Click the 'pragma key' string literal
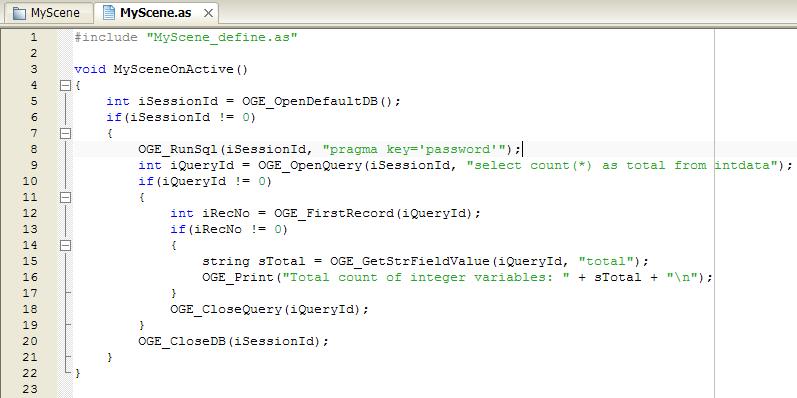This screenshot has height=398, width=797. (x=414, y=149)
